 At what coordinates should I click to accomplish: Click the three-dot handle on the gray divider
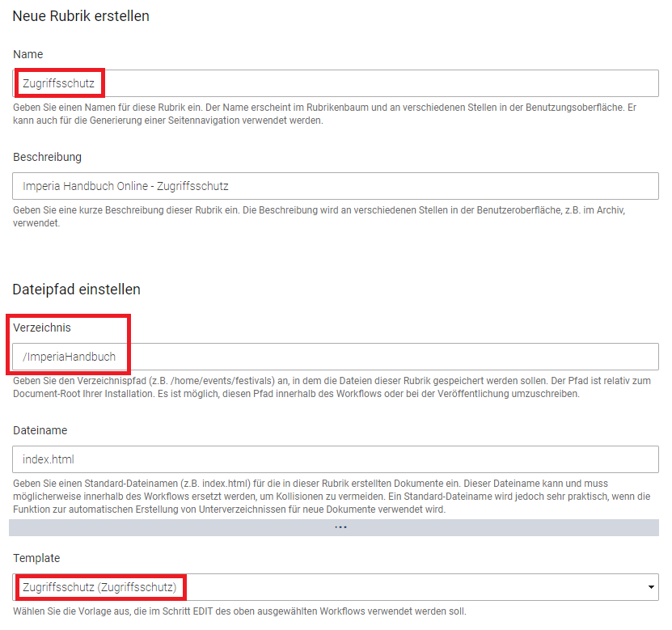pos(340,527)
